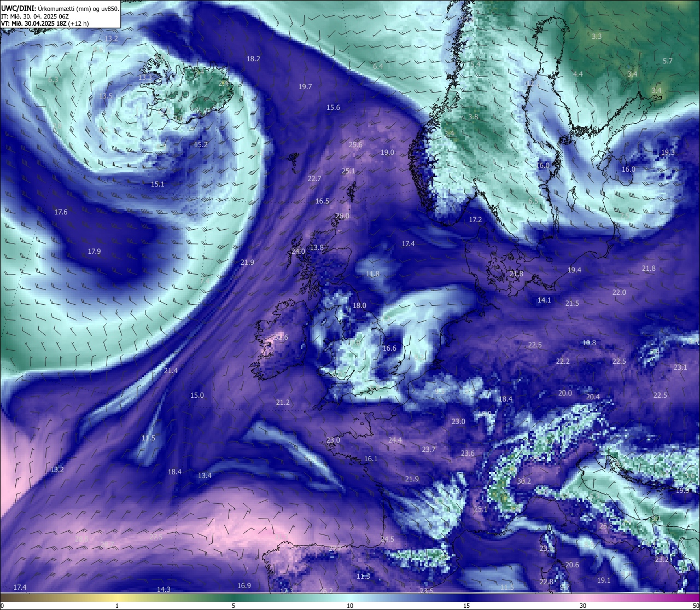Screen dimensions: 700x610
Task: Click the 17.6 value in the Atlantic
Action: click(61, 212)
